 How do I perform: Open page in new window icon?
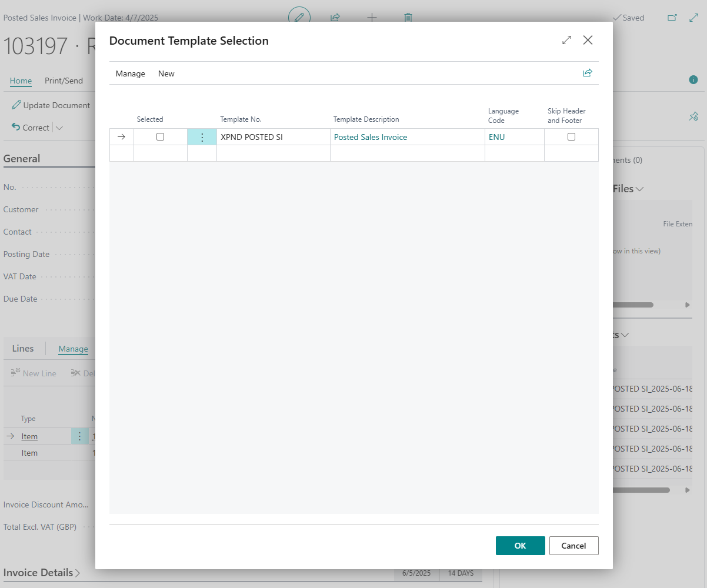(x=672, y=18)
